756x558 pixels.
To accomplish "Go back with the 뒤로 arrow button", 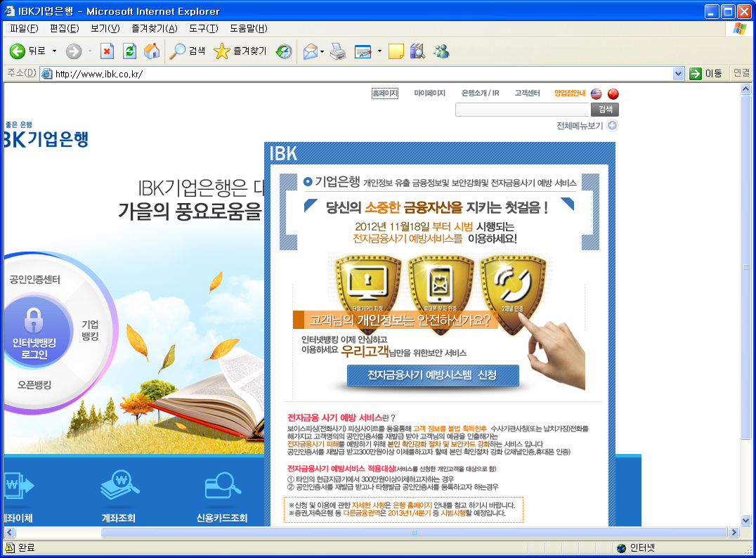I will tap(27, 51).
